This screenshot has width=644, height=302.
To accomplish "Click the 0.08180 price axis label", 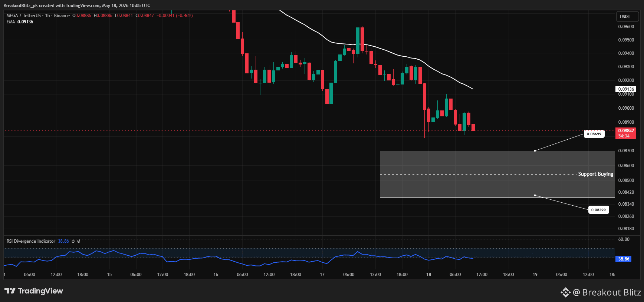I will 626,229.
